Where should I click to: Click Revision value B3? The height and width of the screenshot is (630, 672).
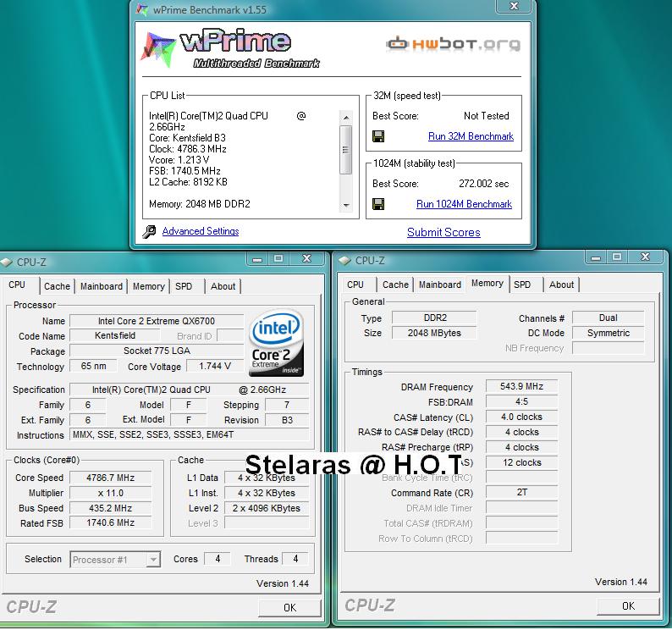(287, 420)
